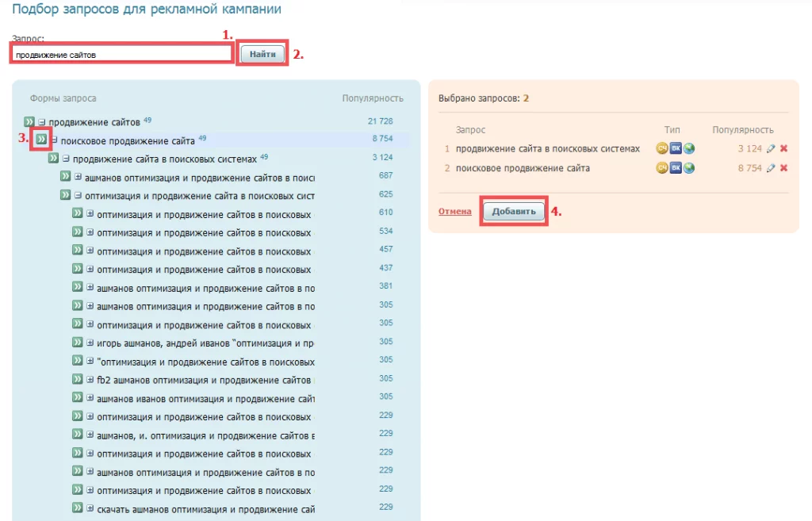The height and width of the screenshot is (521, 812).
Task: Click the Добавить button
Action: point(513,211)
